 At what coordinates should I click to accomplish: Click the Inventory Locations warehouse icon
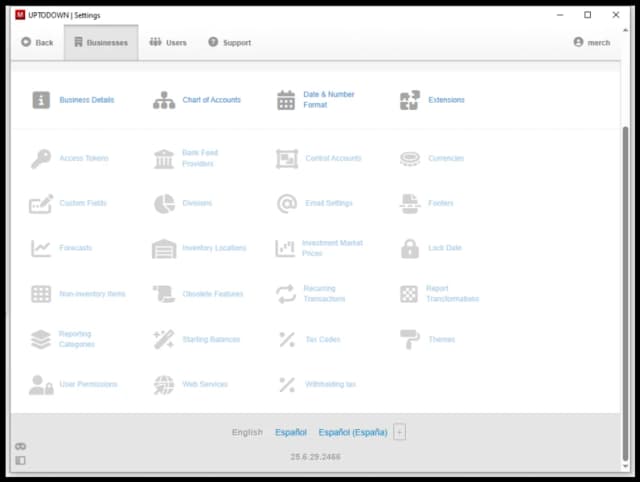[164, 248]
